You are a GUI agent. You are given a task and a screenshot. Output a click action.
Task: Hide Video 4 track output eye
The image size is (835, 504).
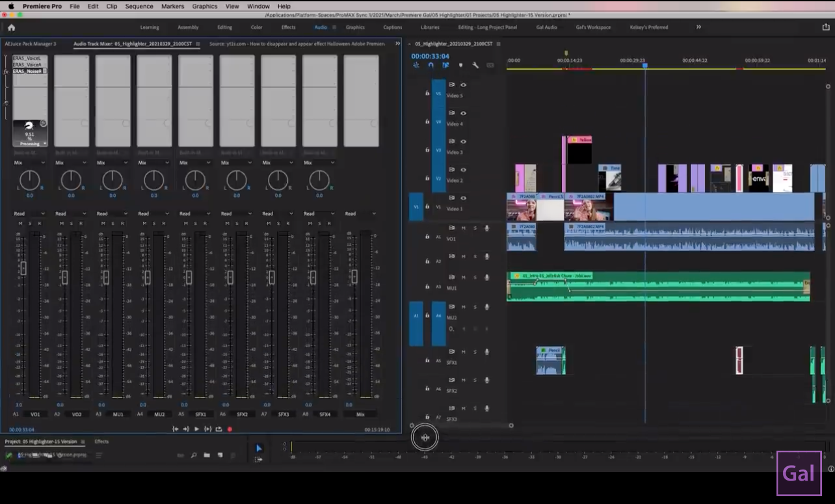pyautogui.click(x=464, y=113)
